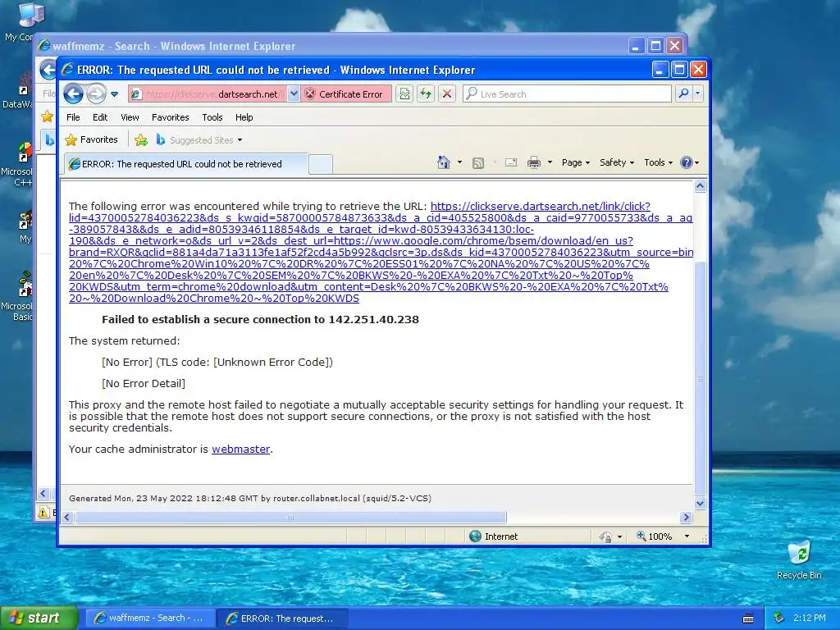Click the Internet security zone indicator
840x630 pixels.
coord(493,536)
